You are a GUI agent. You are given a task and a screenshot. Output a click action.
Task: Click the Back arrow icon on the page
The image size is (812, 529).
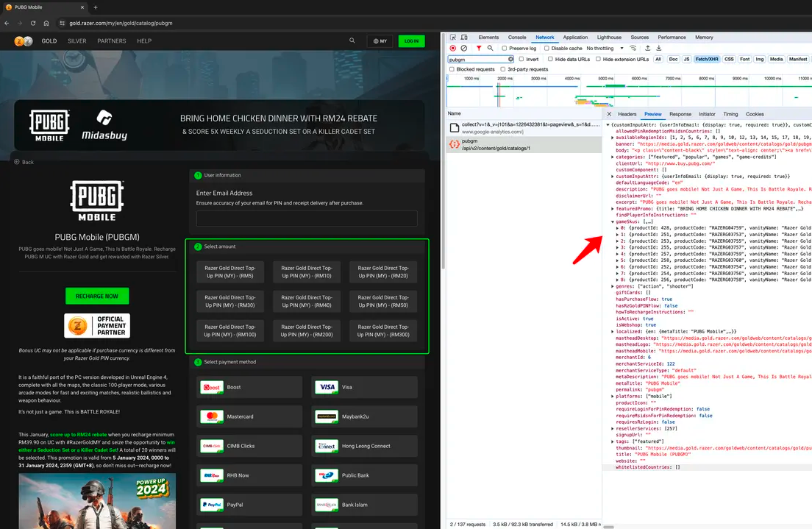[17, 162]
